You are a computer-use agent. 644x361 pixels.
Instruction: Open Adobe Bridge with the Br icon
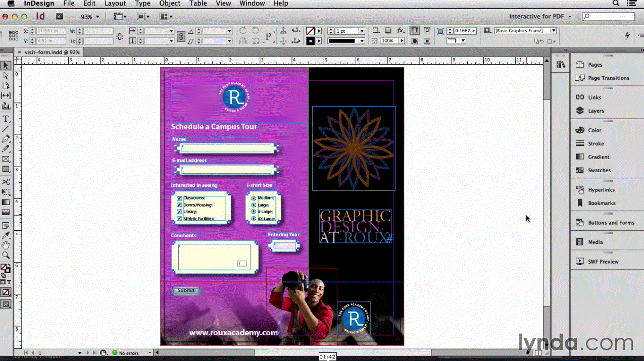pos(60,17)
